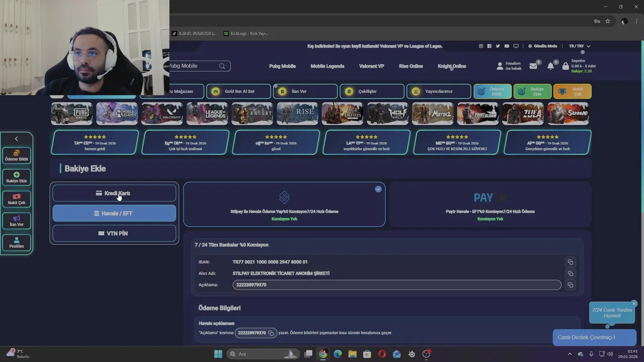
Task: Click the review card saying 'hemen geldi'
Action: (x=95, y=142)
